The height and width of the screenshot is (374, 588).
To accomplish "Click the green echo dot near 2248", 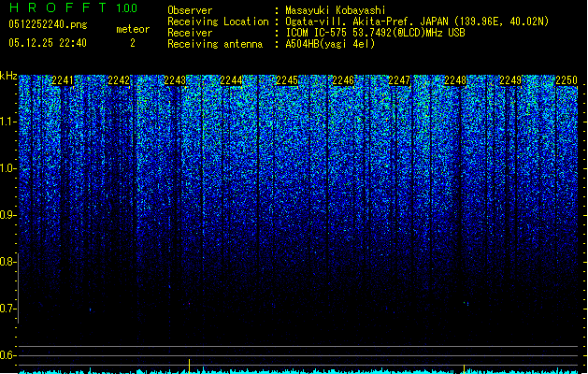I will (x=465, y=302).
